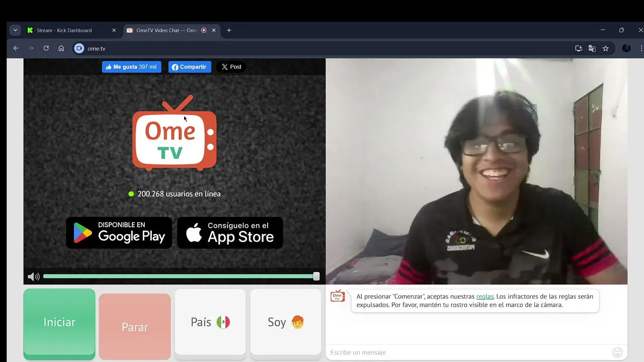Open the App Store download badge
The width and height of the screenshot is (644, 362).
tap(230, 233)
